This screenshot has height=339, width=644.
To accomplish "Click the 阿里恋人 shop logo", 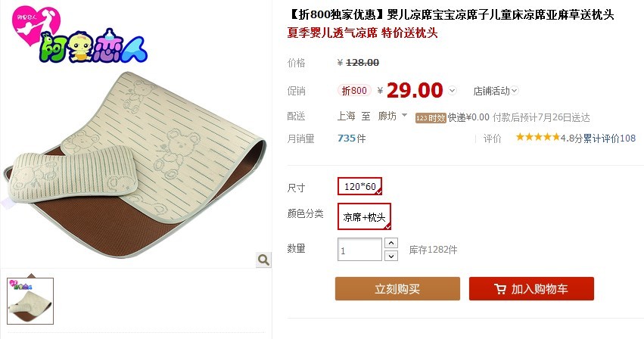I will (79, 36).
